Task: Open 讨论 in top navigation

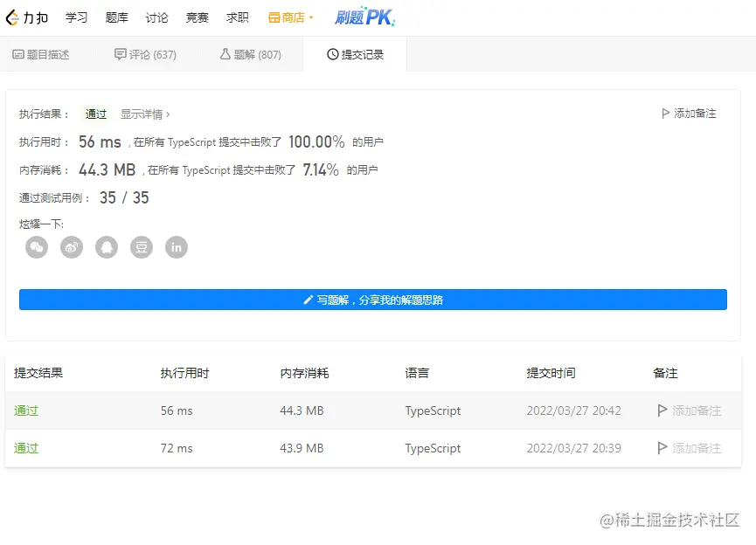Action: (x=157, y=17)
